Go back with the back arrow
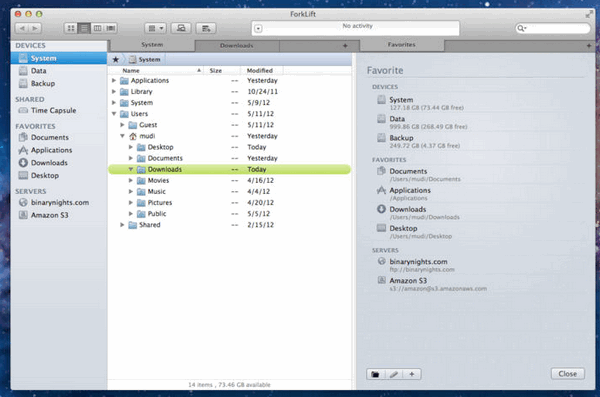 (x=22, y=28)
